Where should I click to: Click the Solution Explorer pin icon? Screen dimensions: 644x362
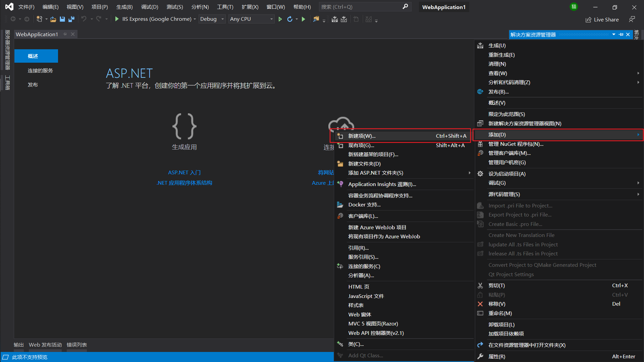(622, 35)
